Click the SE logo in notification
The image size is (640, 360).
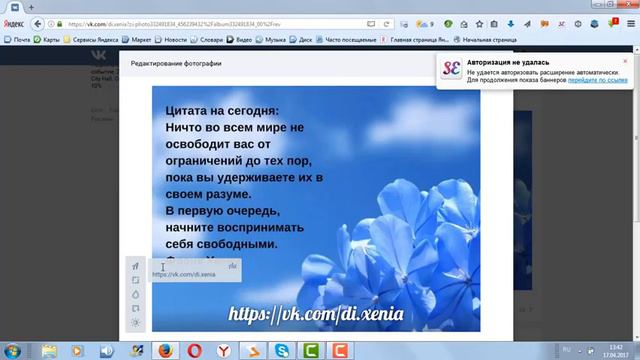pyautogui.click(x=451, y=69)
